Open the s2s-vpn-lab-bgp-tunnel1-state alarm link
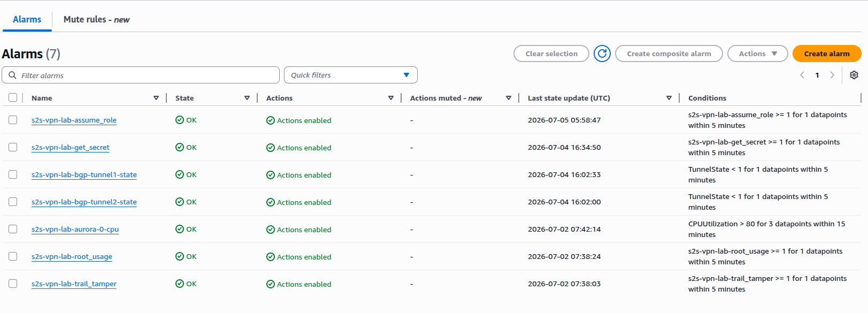 [84, 174]
